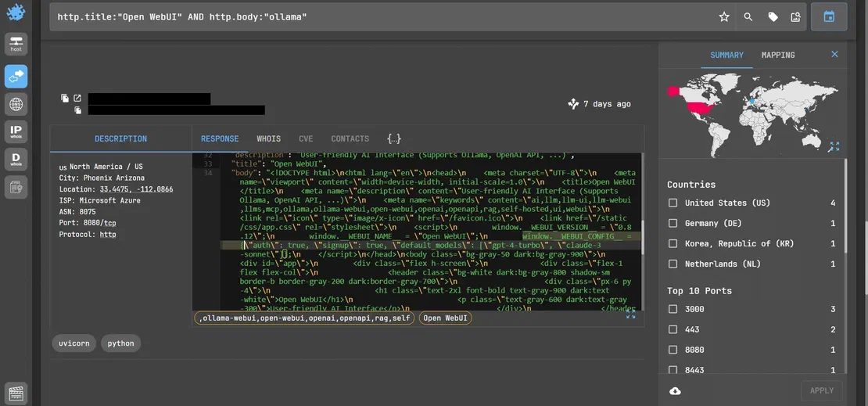Click the summary panel vertical scrollbar
The image size is (868, 406).
[x=845, y=205]
